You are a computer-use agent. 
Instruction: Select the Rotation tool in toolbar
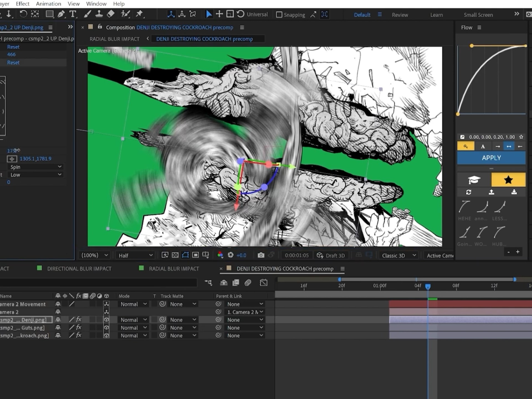tap(23, 14)
